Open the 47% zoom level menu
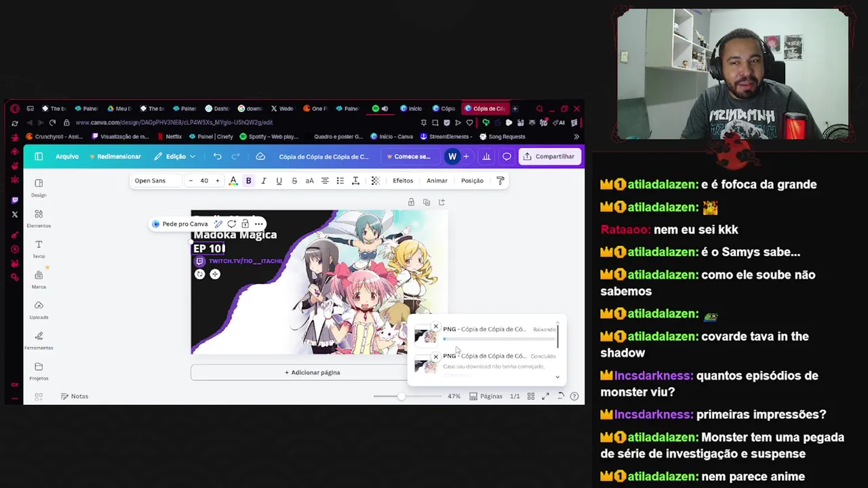The width and height of the screenshot is (868, 488). 454,396
